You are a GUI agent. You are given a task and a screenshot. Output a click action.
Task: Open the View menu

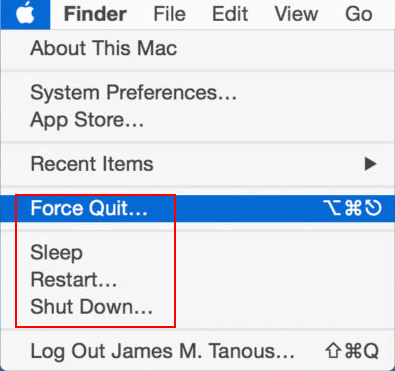(296, 14)
